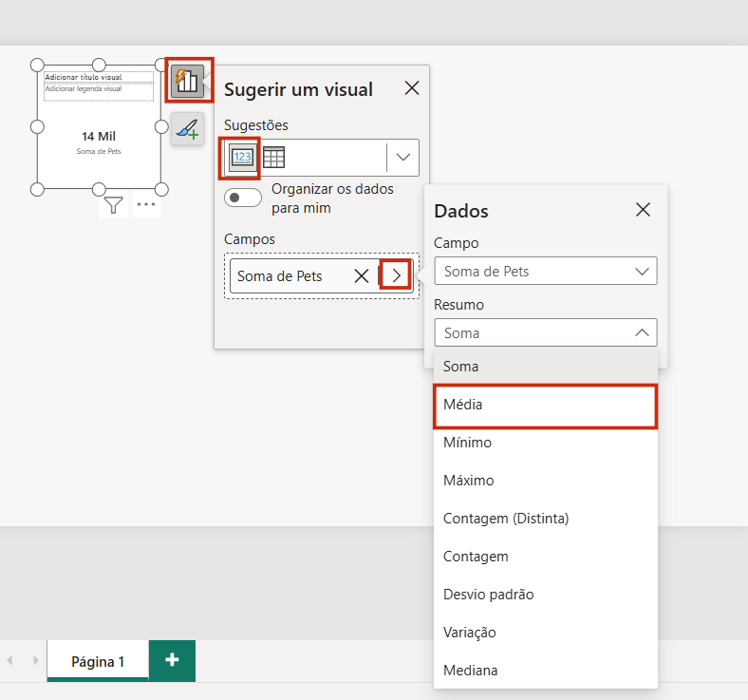748x700 pixels.
Task: Expand Soma de Pets field details chevron
Action: click(x=396, y=275)
